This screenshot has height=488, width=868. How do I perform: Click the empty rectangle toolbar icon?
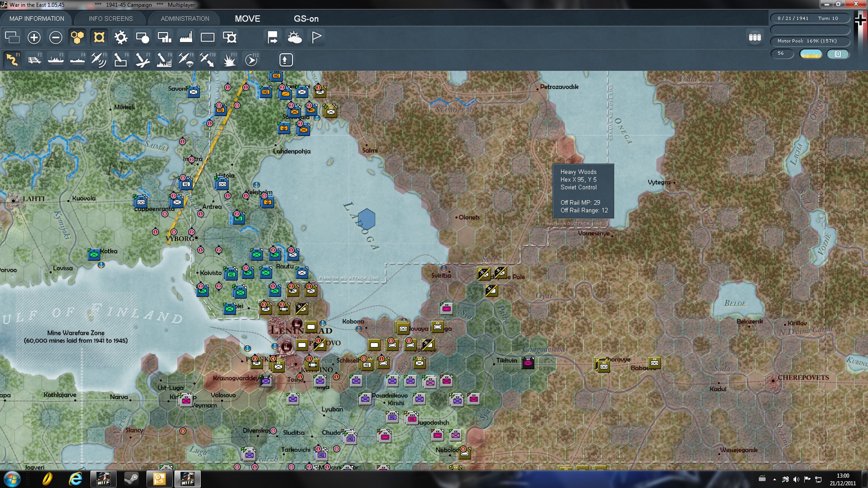click(x=208, y=37)
